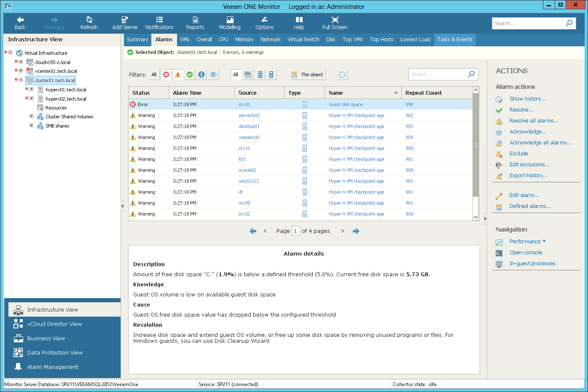Go to the first page arrow
This screenshot has width=588, height=392.
tap(253, 231)
